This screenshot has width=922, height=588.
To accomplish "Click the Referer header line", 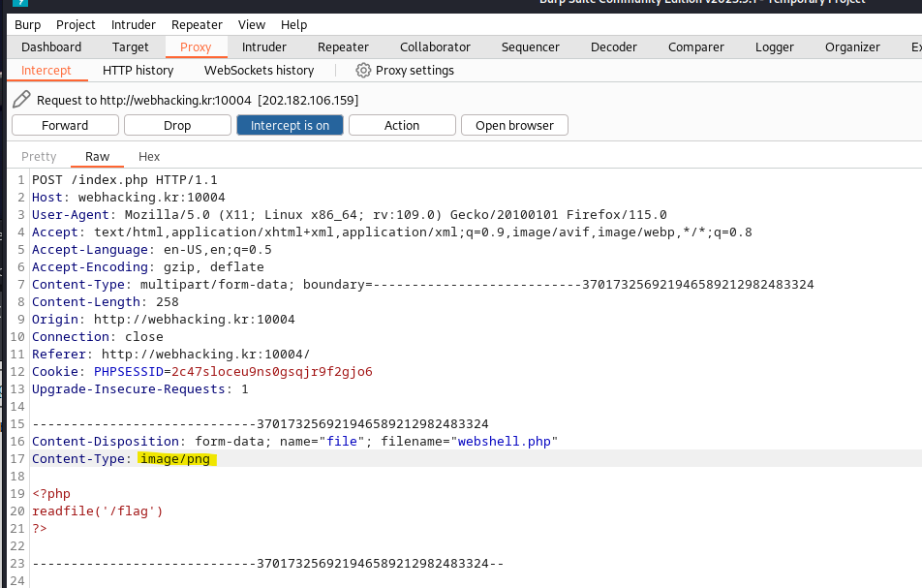I will point(171,355).
